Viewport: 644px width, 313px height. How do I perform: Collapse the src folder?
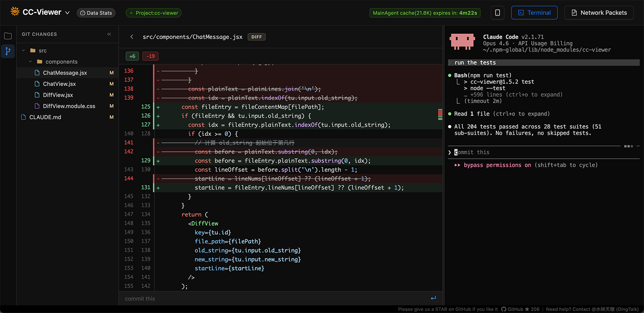click(x=24, y=51)
